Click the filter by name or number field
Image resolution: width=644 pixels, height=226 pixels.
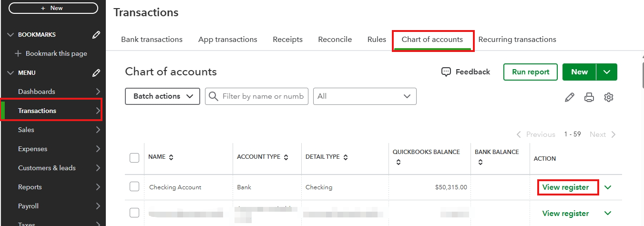[x=262, y=96]
